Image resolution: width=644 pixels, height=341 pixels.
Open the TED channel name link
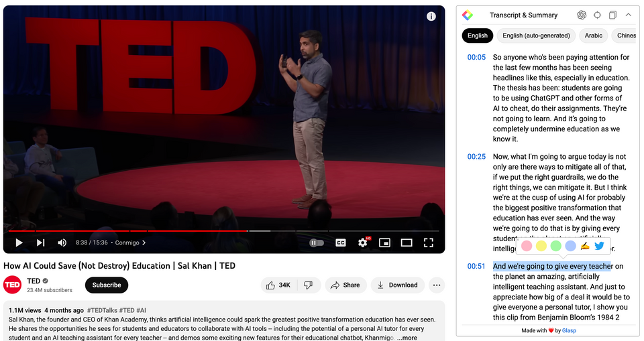pos(34,281)
